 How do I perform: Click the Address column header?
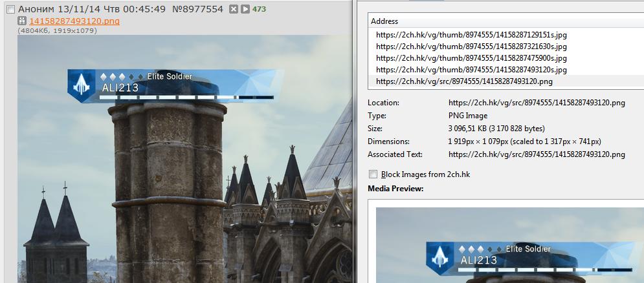tap(506, 21)
